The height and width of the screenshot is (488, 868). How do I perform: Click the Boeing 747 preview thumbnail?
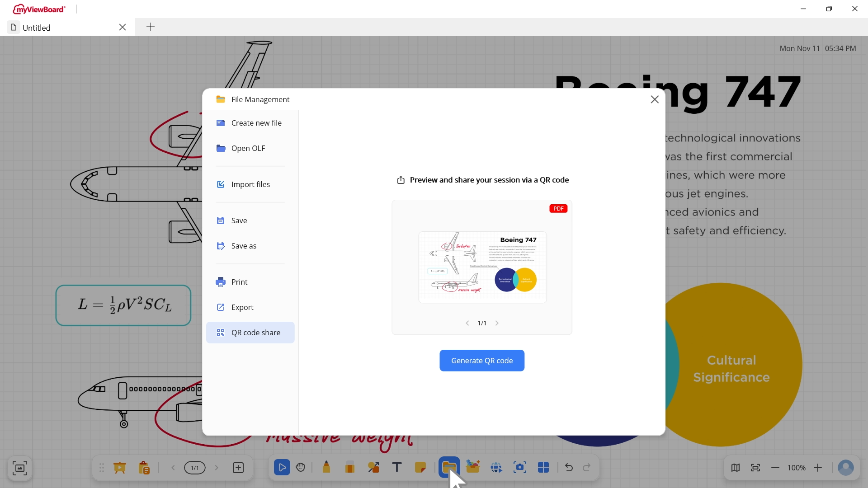482,267
